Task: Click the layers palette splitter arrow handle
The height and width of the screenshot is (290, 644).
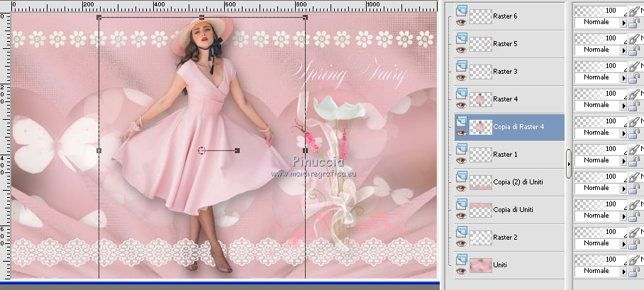Action: pos(568,164)
